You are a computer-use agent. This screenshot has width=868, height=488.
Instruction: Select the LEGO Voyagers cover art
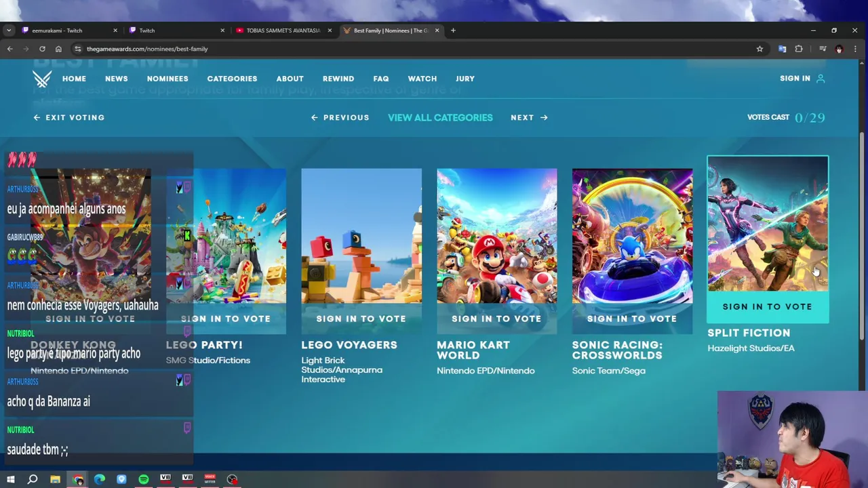coord(361,236)
